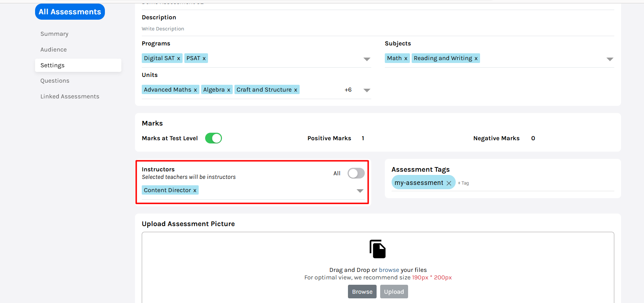Go to the Summary section
Viewport: 644px width, 303px height.
[54, 34]
